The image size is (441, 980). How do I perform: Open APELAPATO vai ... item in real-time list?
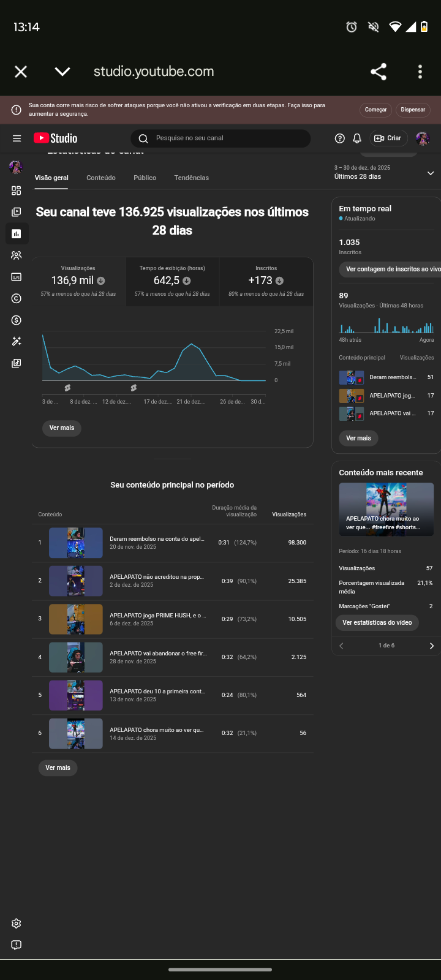pyautogui.click(x=386, y=413)
